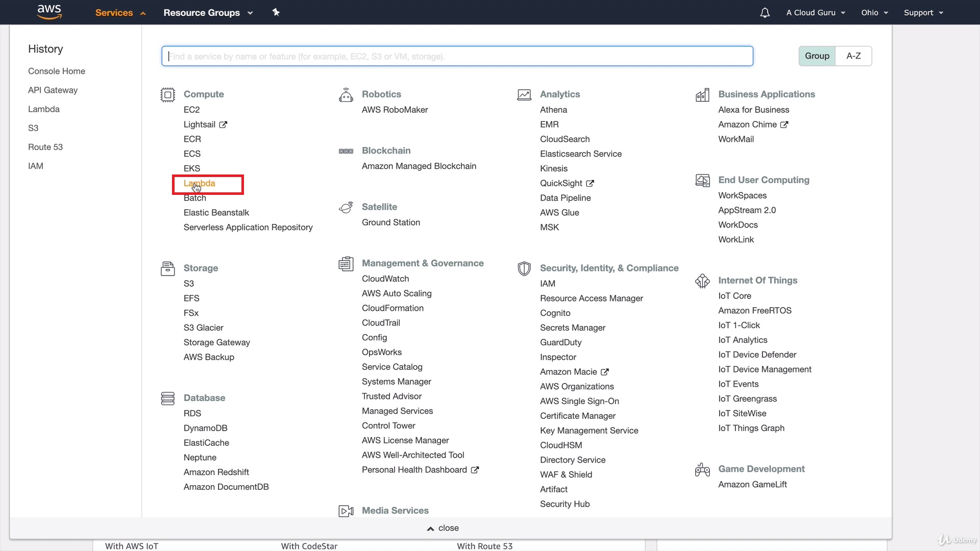
Task: Open the A Cloud Guru account menu
Action: (x=815, y=13)
